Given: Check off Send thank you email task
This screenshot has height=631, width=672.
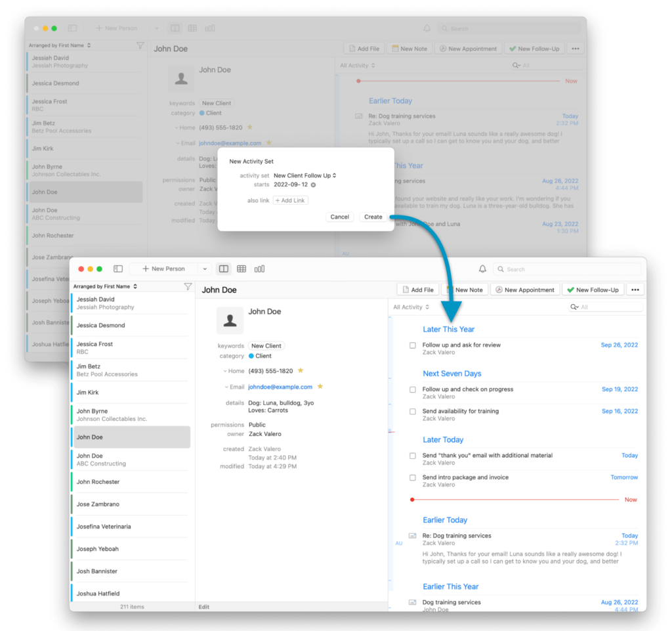Looking at the screenshot, I should tap(412, 456).
